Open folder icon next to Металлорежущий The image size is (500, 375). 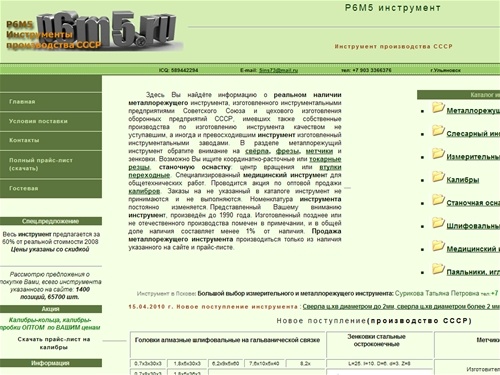(x=438, y=108)
